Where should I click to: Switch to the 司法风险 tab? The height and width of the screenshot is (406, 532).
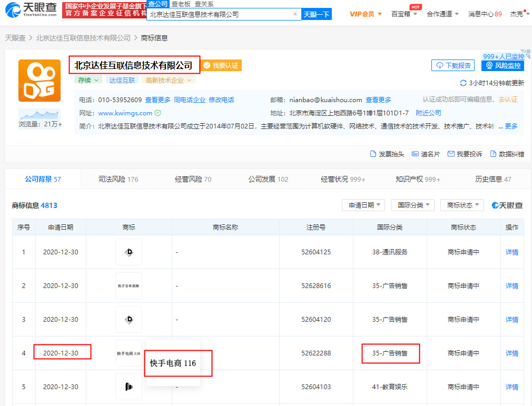click(118, 179)
